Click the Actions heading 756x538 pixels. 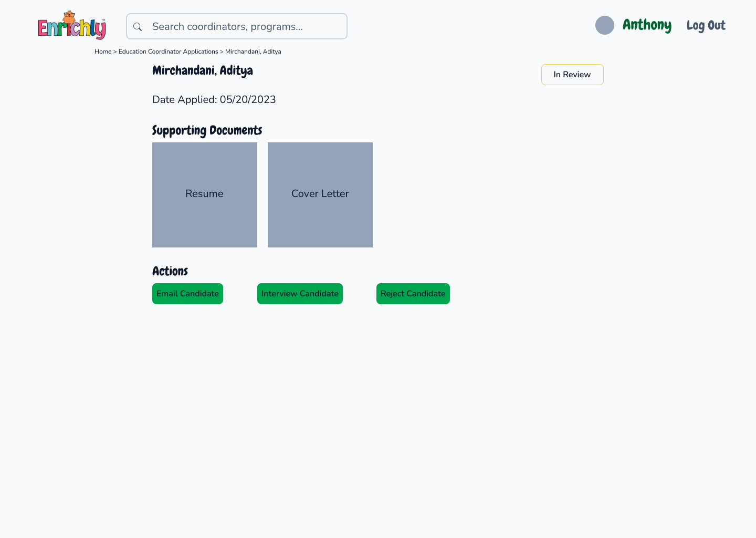pyautogui.click(x=170, y=271)
